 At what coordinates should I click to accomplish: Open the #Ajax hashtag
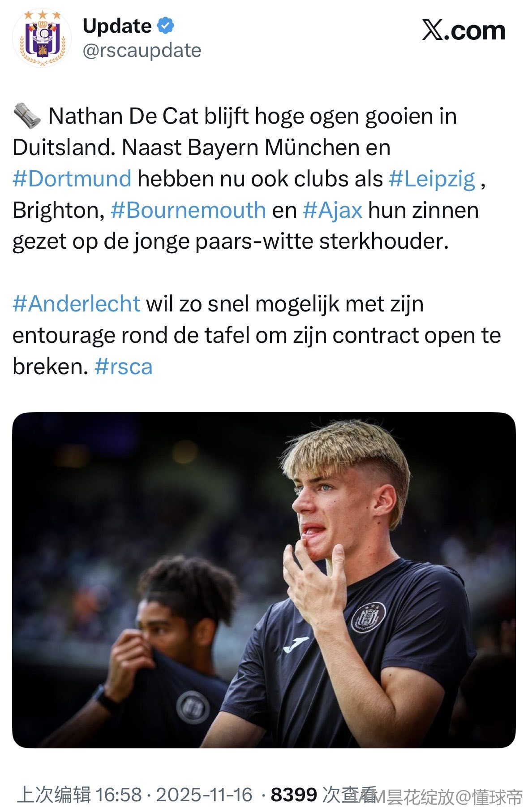(332, 210)
